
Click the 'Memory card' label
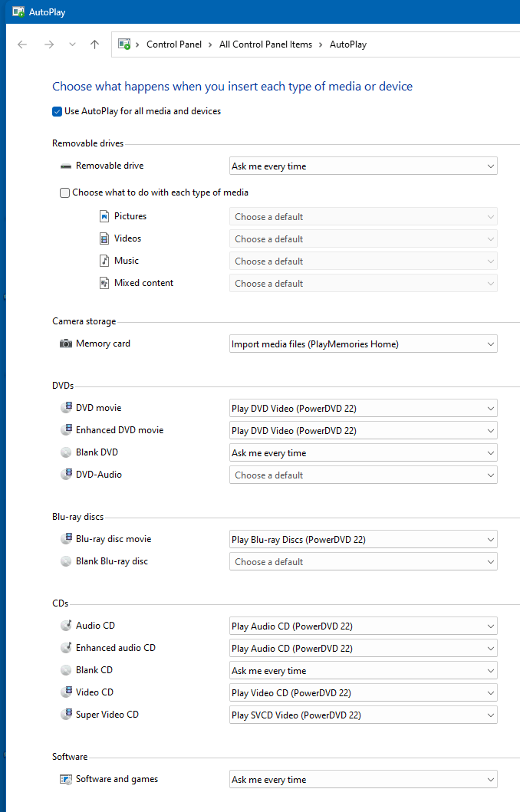[103, 344]
